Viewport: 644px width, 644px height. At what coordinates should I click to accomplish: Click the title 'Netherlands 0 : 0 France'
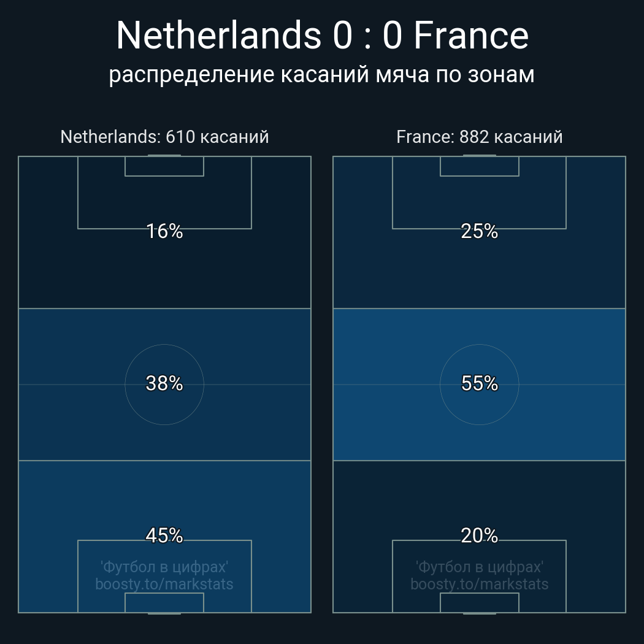point(322,36)
